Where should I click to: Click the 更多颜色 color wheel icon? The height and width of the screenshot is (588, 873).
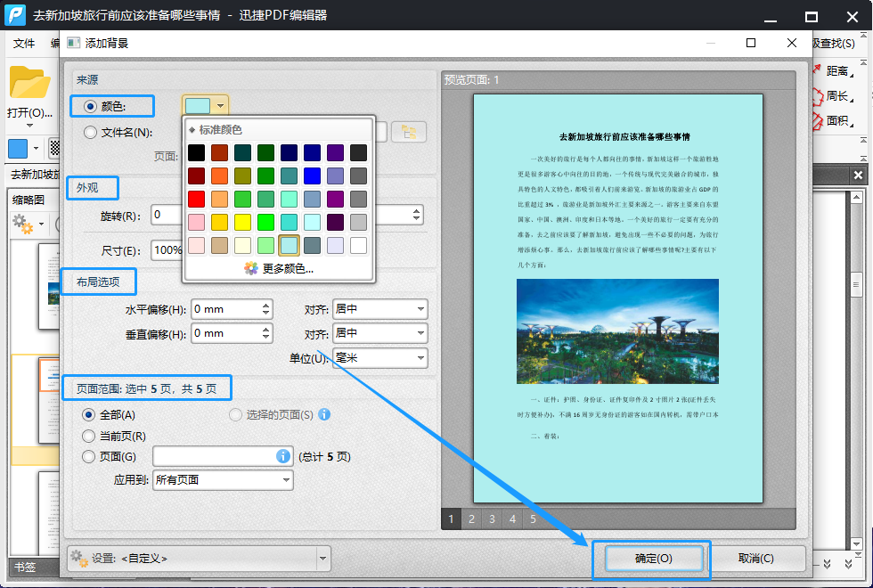click(251, 268)
